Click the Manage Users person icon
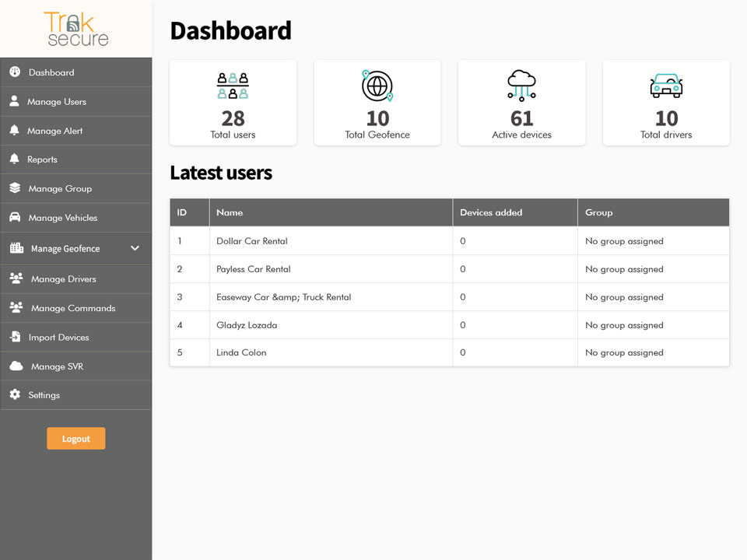 coord(14,101)
